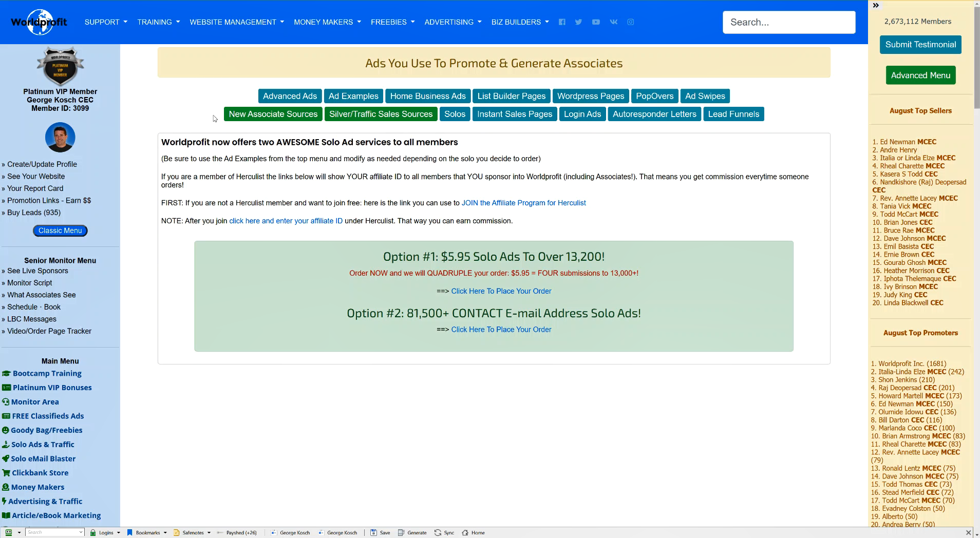Collapse right sidebar with double chevron
The height and width of the screenshot is (538, 980).
(x=876, y=5)
